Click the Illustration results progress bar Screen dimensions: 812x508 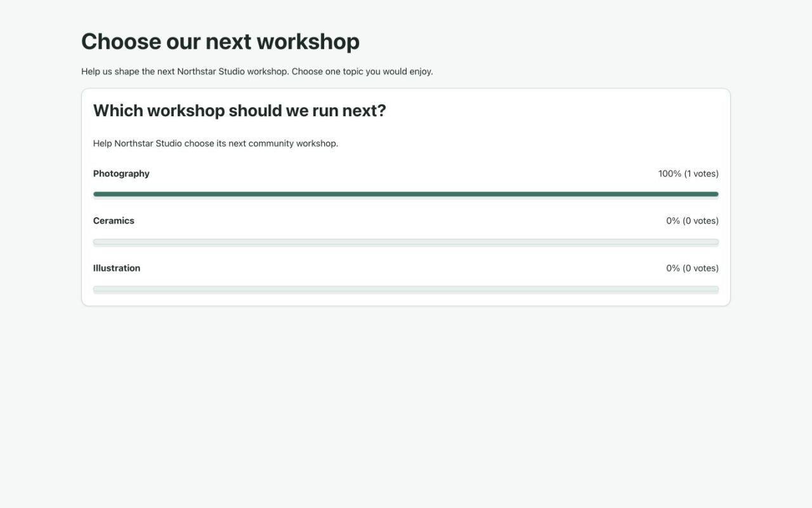[x=406, y=290]
